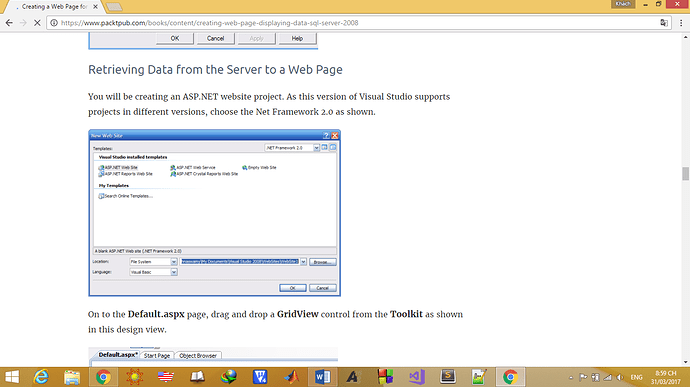Click the Help button in the top dialog image
690x387 pixels.
297,38
